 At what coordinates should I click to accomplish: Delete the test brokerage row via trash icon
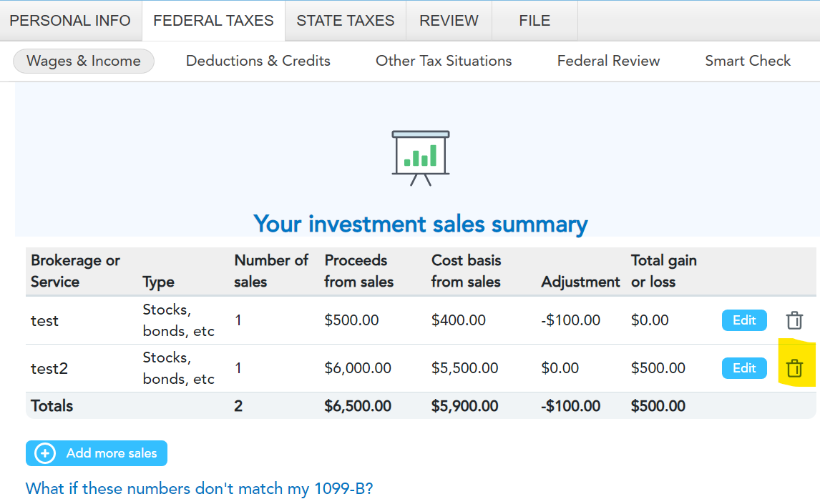[x=794, y=320]
